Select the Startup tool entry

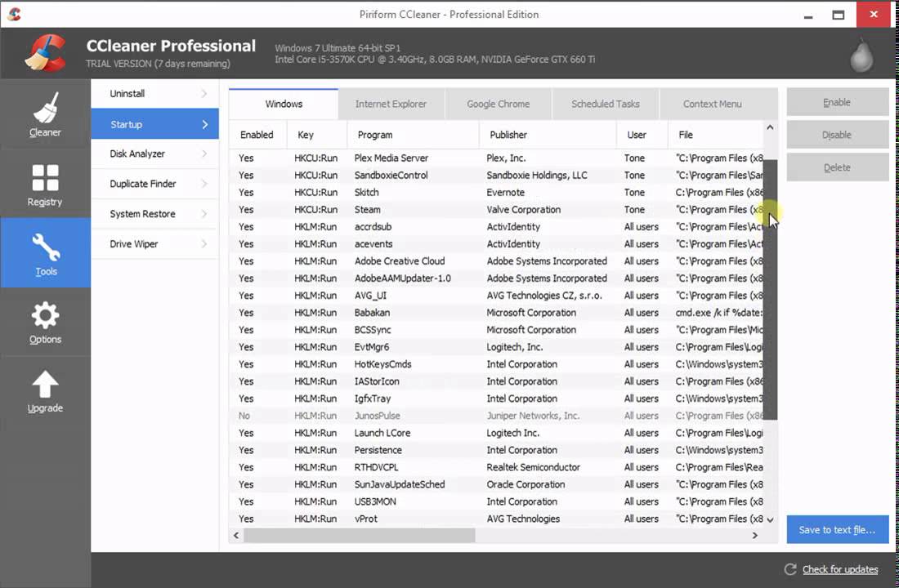click(x=154, y=124)
